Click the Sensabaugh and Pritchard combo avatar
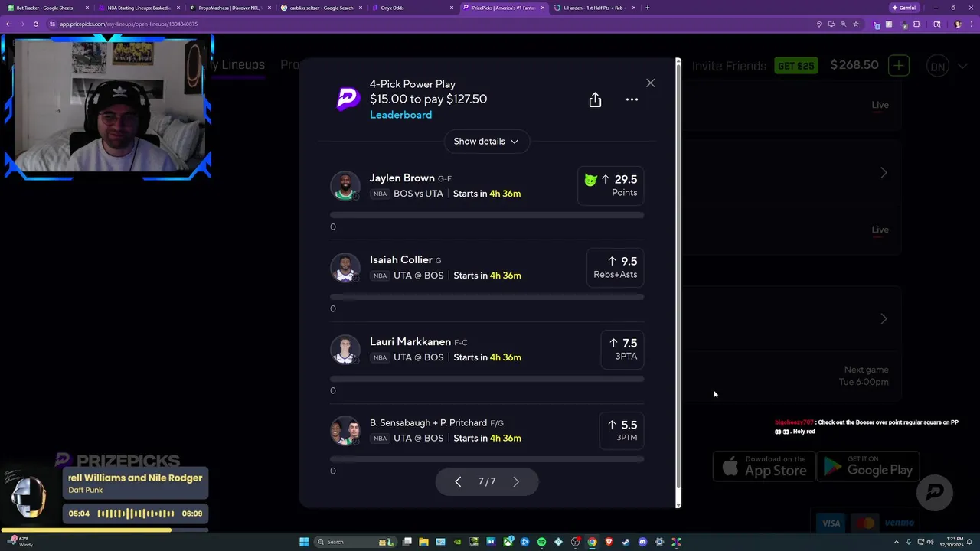The width and height of the screenshot is (980, 551). (x=345, y=431)
